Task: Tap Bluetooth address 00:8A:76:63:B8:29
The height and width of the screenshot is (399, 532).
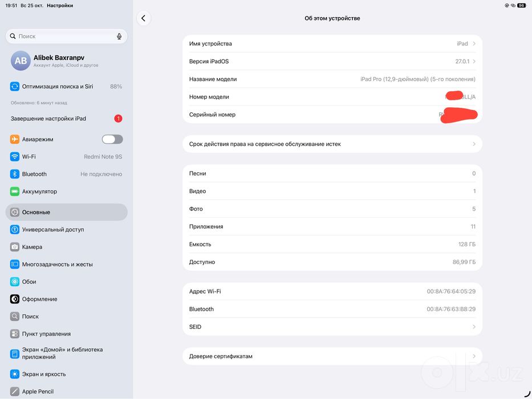Action: 451,309
